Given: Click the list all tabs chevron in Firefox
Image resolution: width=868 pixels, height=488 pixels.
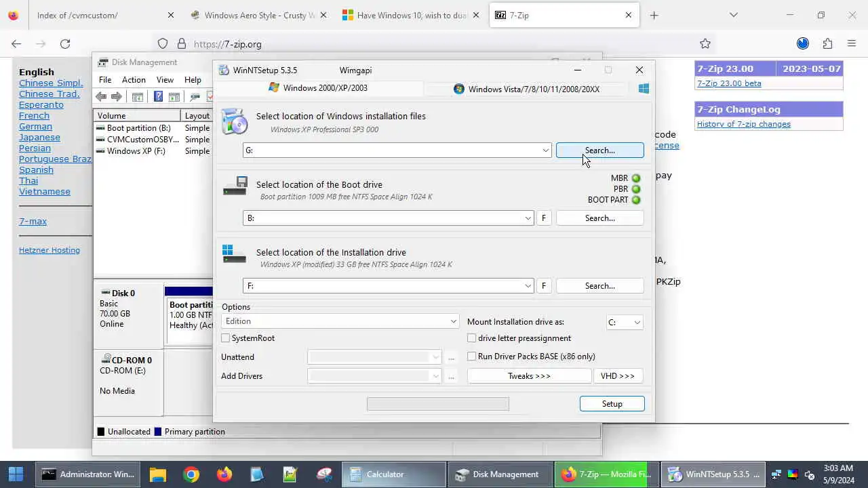Looking at the screenshot, I should (734, 15).
